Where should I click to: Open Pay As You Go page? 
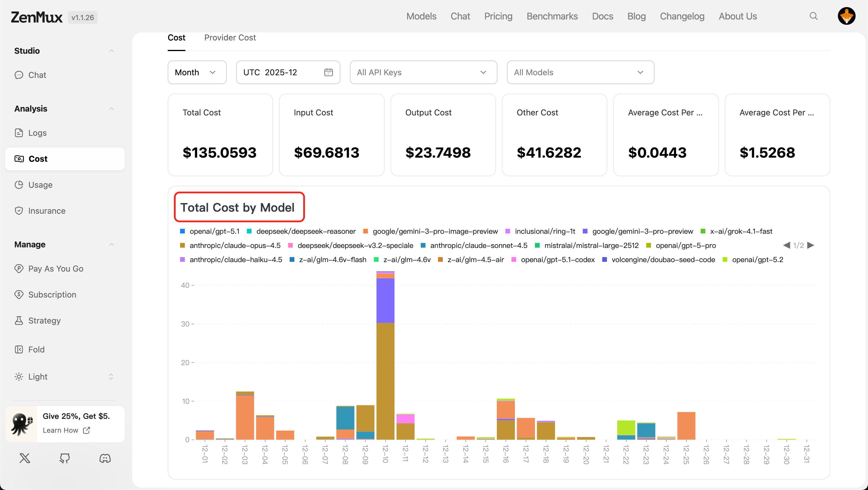point(56,269)
